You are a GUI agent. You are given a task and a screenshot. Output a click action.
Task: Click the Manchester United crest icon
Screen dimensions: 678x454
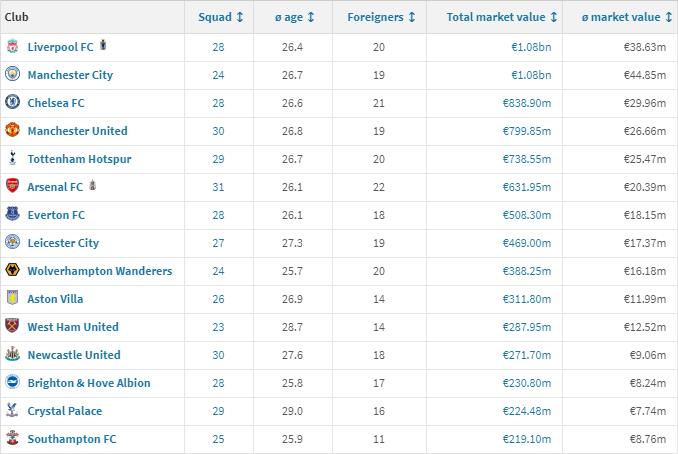(12, 131)
